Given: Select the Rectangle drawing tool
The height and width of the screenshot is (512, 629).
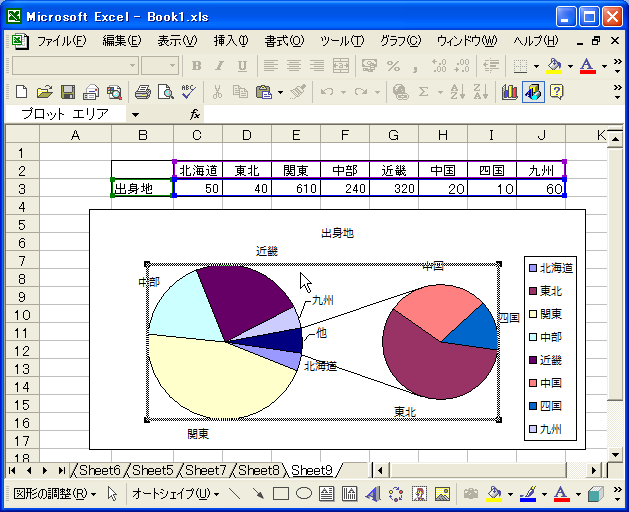Looking at the screenshot, I should tap(281, 494).
